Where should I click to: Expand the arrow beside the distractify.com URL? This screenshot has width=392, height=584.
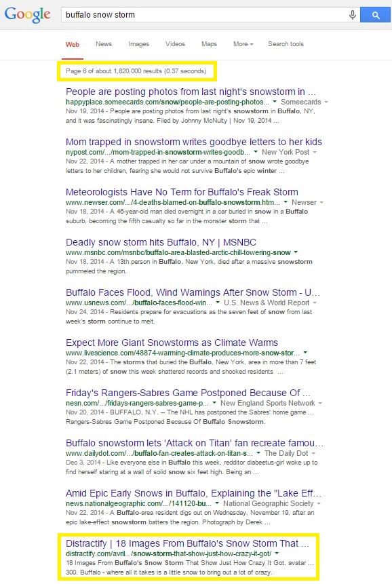point(277,553)
